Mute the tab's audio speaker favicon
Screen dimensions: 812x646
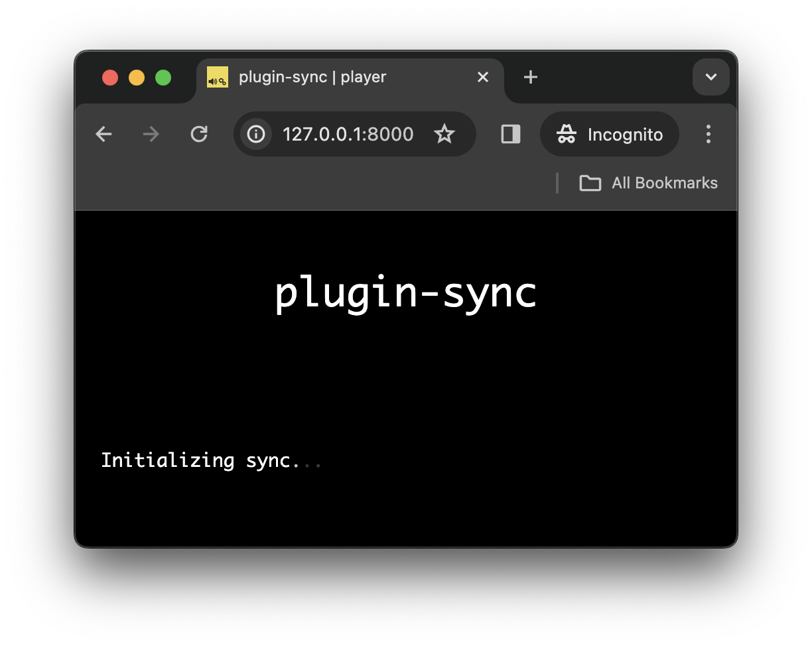[x=218, y=77]
